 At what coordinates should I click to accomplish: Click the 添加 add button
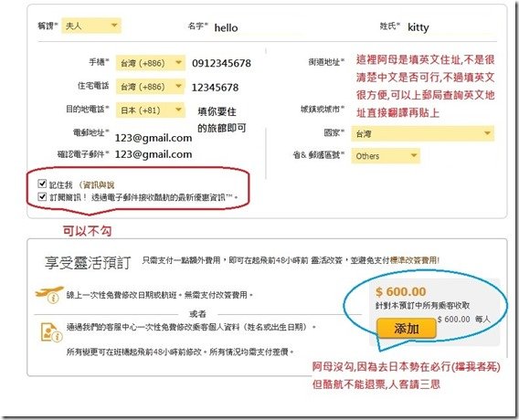pyautogui.click(x=406, y=329)
